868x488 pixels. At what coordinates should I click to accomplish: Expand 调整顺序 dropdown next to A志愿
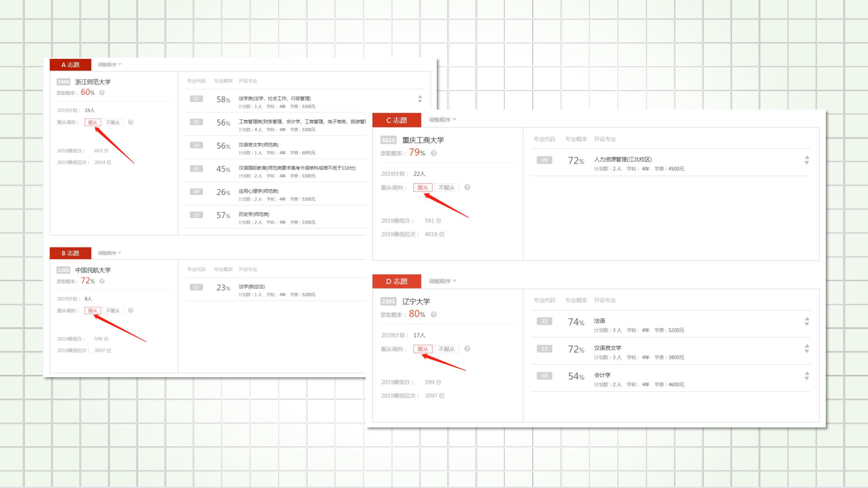[109, 64]
